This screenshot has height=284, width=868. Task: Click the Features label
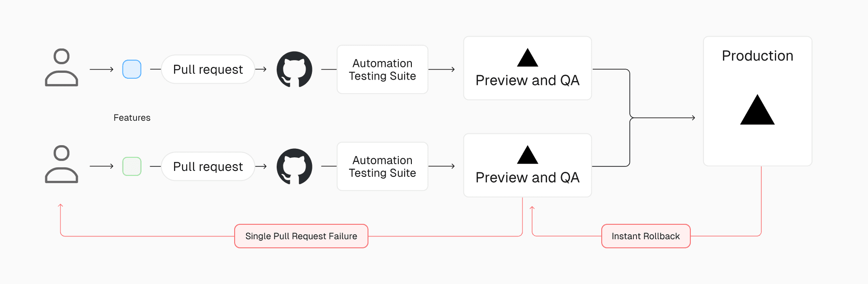[x=132, y=118]
